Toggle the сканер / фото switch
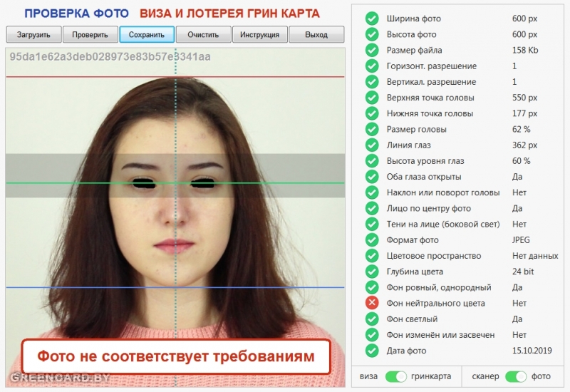Viewport: 570px width, 392px height. (x=515, y=376)
